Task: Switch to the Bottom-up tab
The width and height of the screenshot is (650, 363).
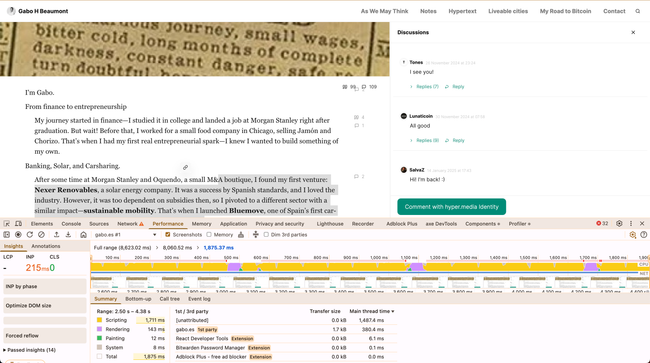Action: 138,299
